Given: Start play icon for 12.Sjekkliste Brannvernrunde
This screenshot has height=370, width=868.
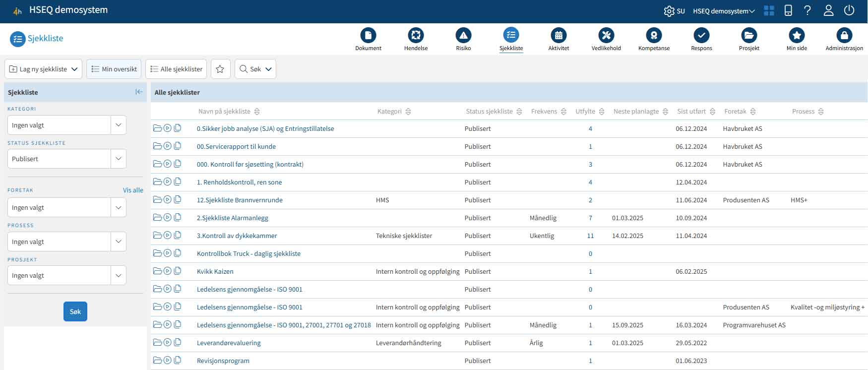Looking at the screenshot, I should [168, 200].
